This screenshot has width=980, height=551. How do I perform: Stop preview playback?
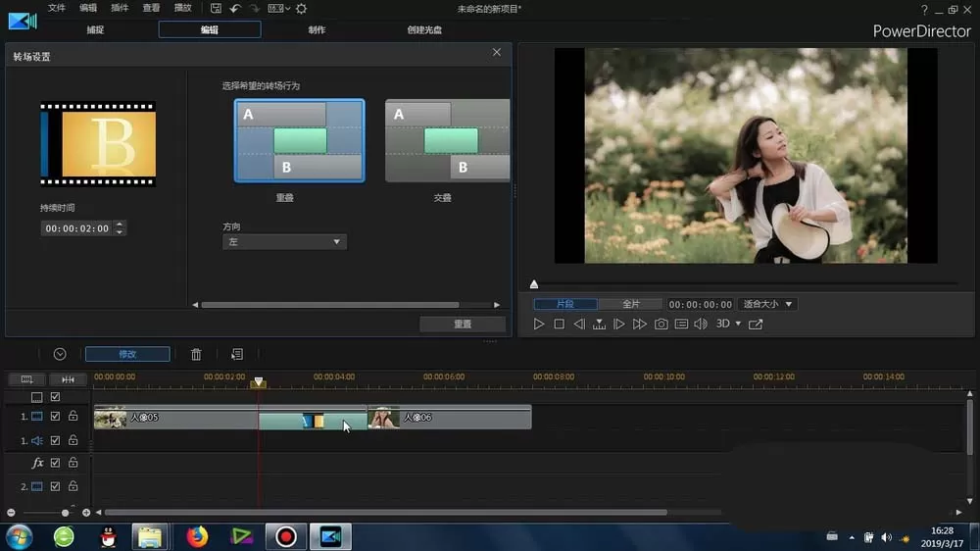click(x=560, y=324)
